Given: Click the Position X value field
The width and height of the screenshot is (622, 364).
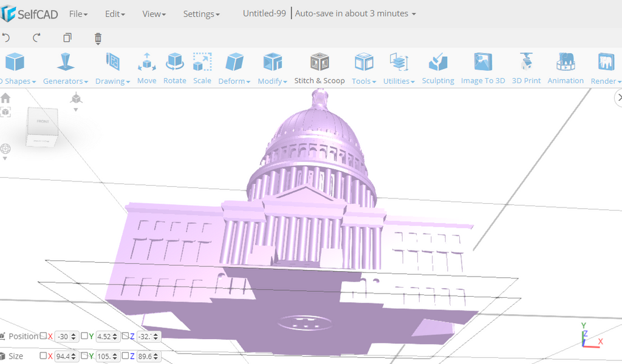Looking at the screenshot, I should (x=66, y=337).
